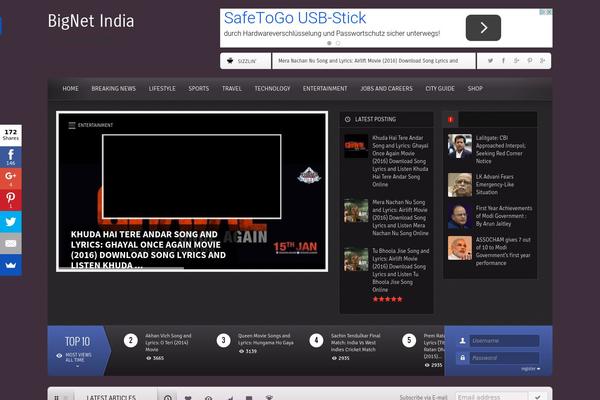Open the Mera Nachan Nu latest posting link
The image size is (600, 400).
(x=400, y=217)
